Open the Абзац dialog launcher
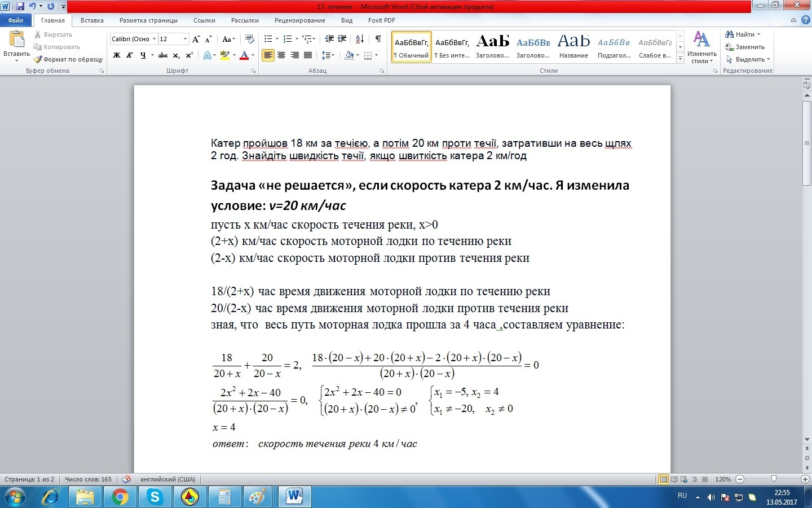This screenshot has width=812, height=508. 382,71
